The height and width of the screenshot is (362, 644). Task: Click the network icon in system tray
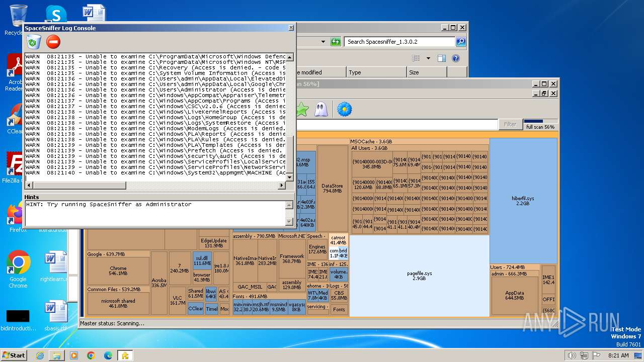pyautogui.click(x=584, y=355)
